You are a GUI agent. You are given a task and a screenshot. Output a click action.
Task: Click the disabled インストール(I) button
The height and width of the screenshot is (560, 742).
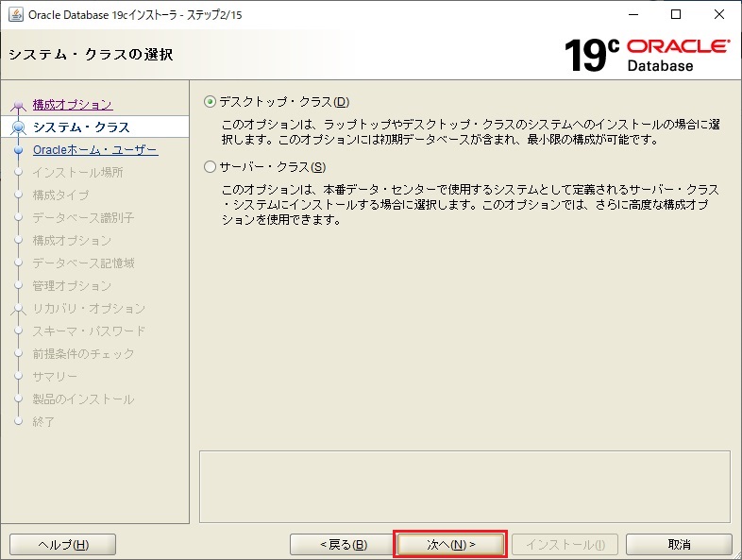tap(565, 545)
